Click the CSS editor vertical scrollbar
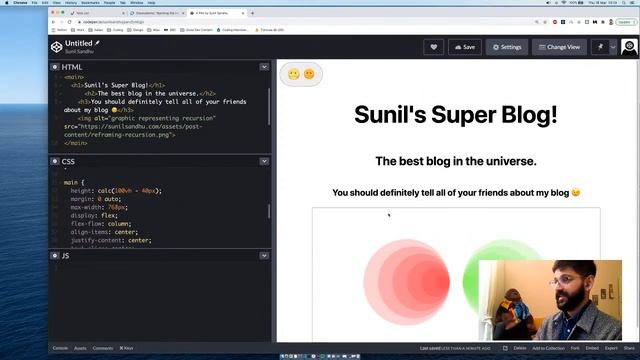The image size is (640, 360). (269, 211)
